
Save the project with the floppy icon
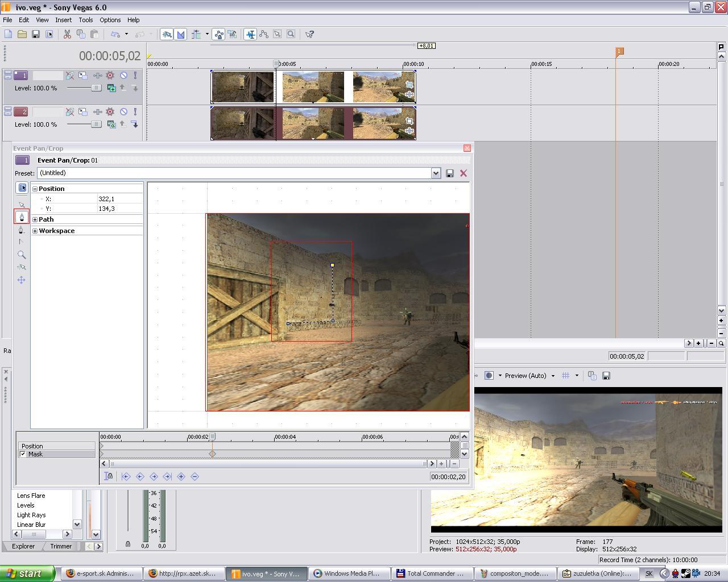coord(35,34)
